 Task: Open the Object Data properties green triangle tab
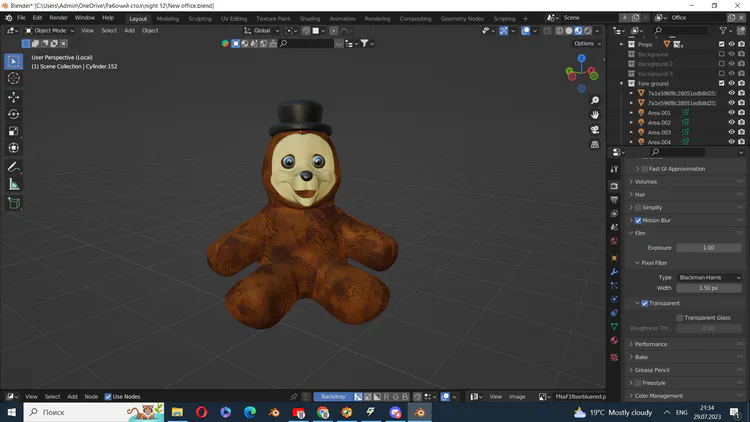click(615, 326)
